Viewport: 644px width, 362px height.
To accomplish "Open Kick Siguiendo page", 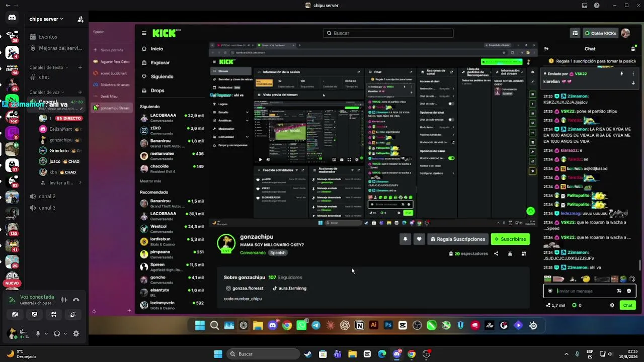I will click(x=157, y=76).
